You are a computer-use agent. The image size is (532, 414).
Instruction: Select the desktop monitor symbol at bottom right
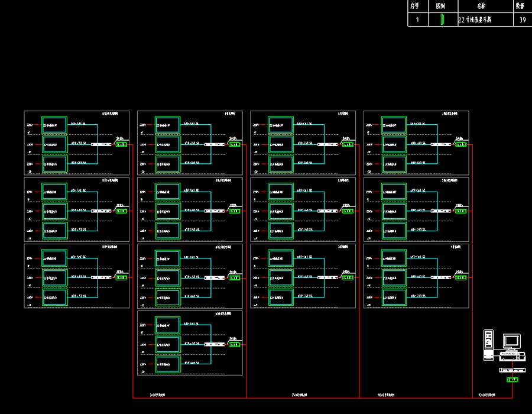point(511,341)
